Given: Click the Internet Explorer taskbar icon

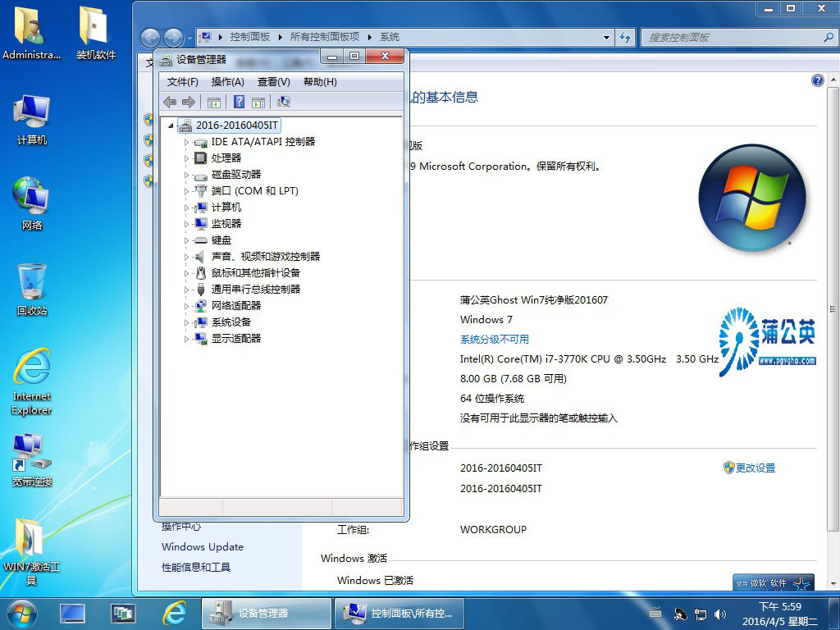Looking at the screenshot, I should [x=174, y=612].
